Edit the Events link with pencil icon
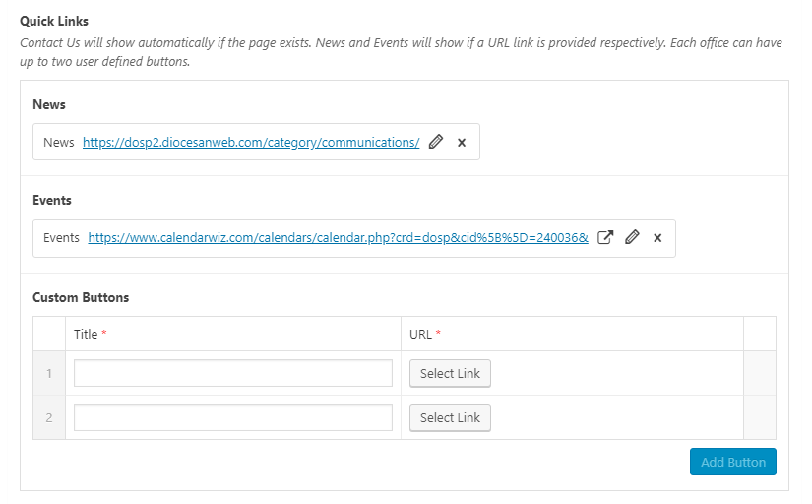The image size is (812, 504). pyautogui.click(x=633, y=237)
